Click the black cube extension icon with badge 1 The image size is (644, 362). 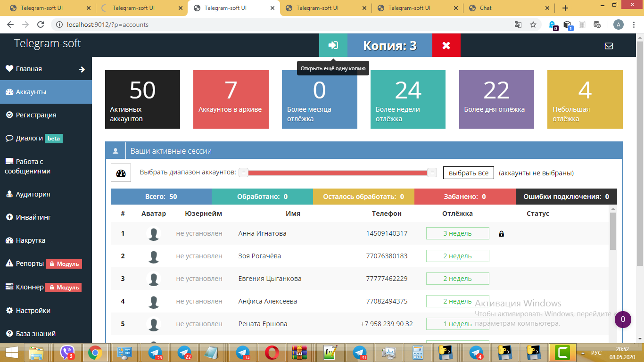(568, 25)
